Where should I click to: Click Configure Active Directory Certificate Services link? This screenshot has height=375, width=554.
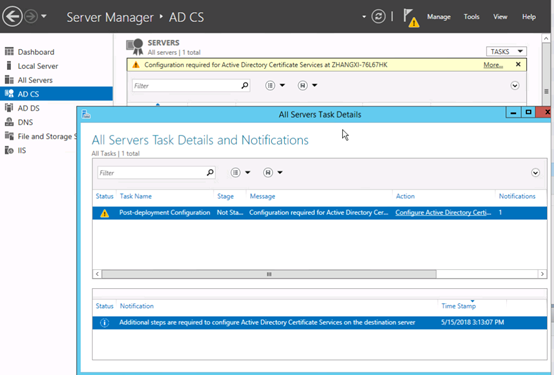point(443,212)
